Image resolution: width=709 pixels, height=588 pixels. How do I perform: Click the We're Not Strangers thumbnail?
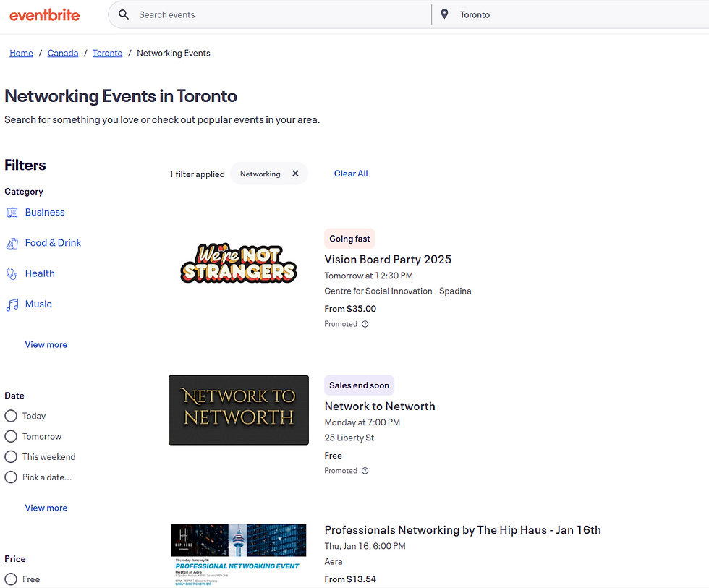click(x=239, y=263)
